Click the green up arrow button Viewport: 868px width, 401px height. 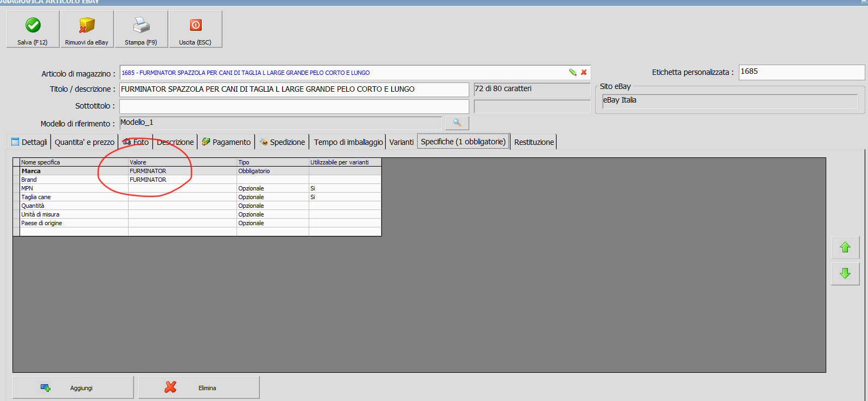845,247
